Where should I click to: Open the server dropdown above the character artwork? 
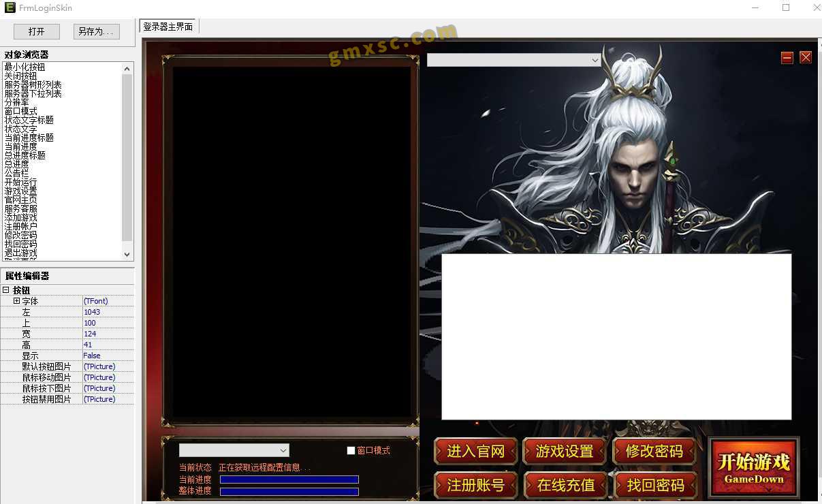coord(513,60)
